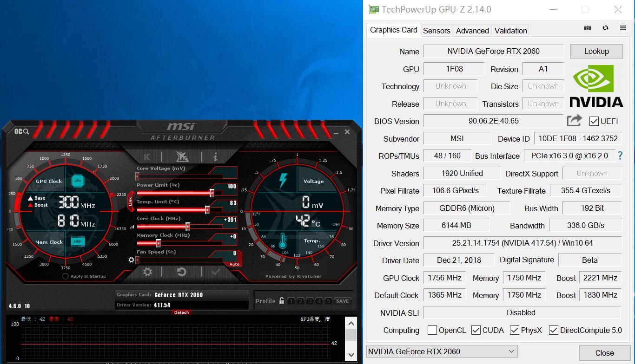Viewport: 635px width, 364px height.
Task: Click the MSI jet logo icon
Action: [182, 156]
